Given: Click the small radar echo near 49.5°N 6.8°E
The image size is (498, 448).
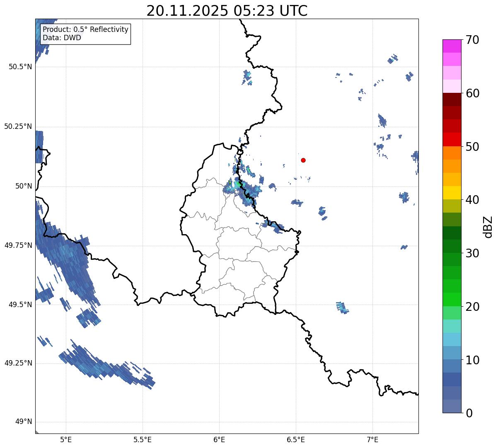Looking at the screenshot, I should [342, 308].
